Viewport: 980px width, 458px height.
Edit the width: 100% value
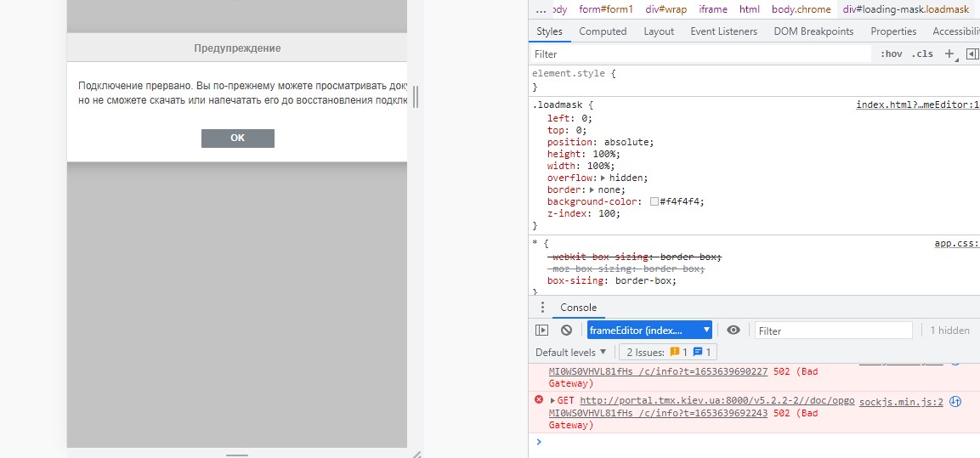coord(597,166)
